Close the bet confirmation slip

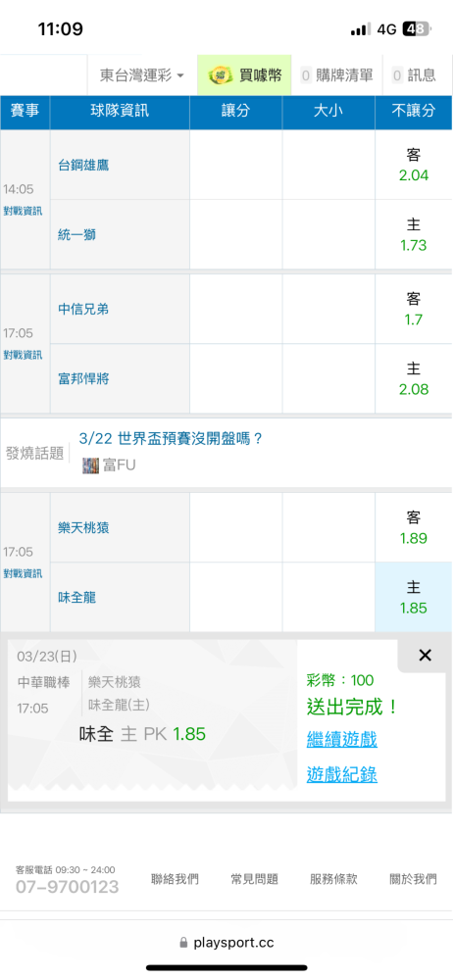click(x=425, y=655)
